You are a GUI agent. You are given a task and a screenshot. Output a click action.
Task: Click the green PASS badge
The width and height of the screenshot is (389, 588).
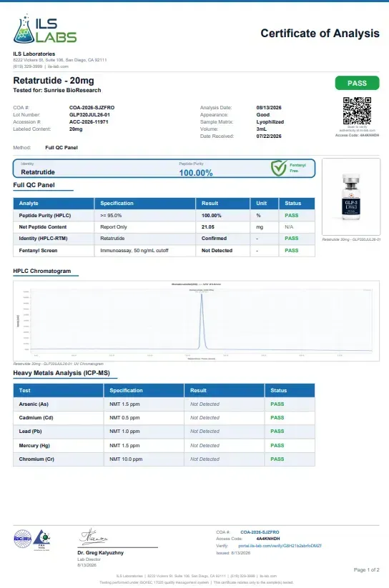pos(357,84)
